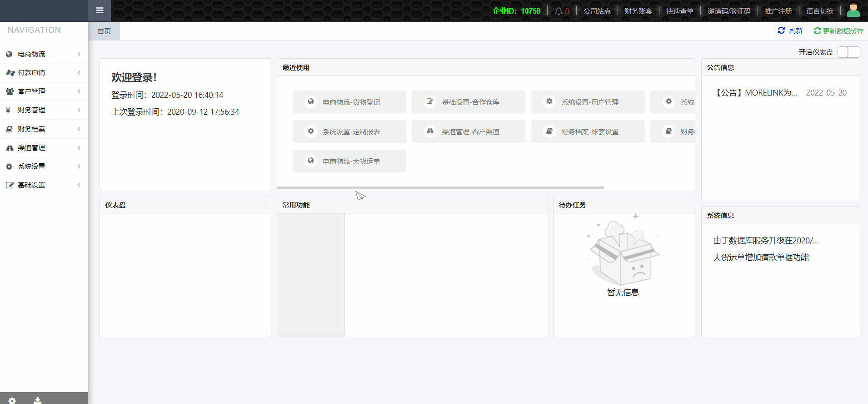The width and height of the screenshot is (868, 404).
Task: Open the 系统设置-用户管理 shortcut label
Action: point(590,102)
